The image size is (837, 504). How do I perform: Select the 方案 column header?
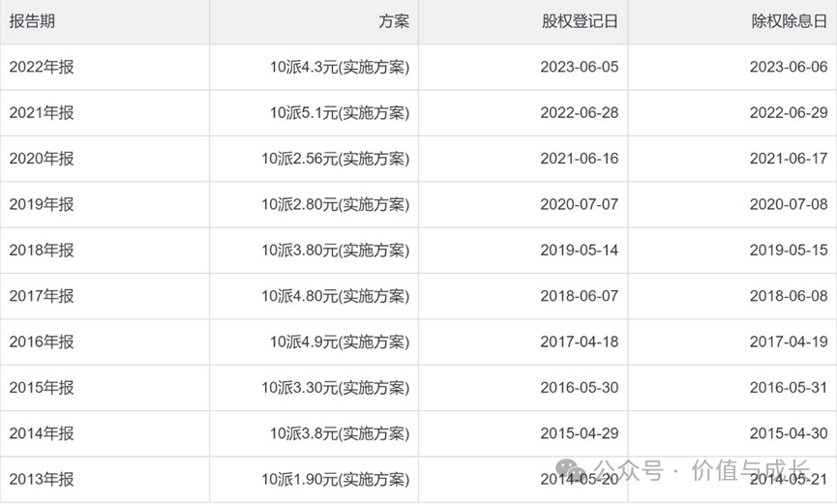(394, 21)
